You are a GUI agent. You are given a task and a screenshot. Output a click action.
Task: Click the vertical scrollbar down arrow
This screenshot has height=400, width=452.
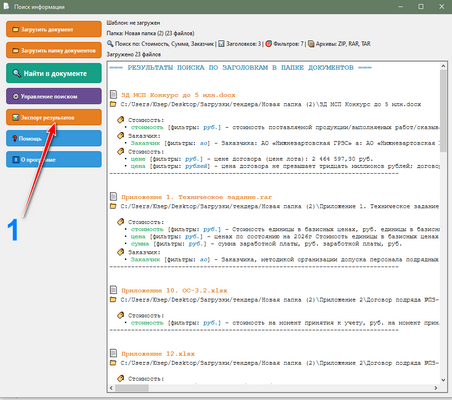(x=443, y=380)
